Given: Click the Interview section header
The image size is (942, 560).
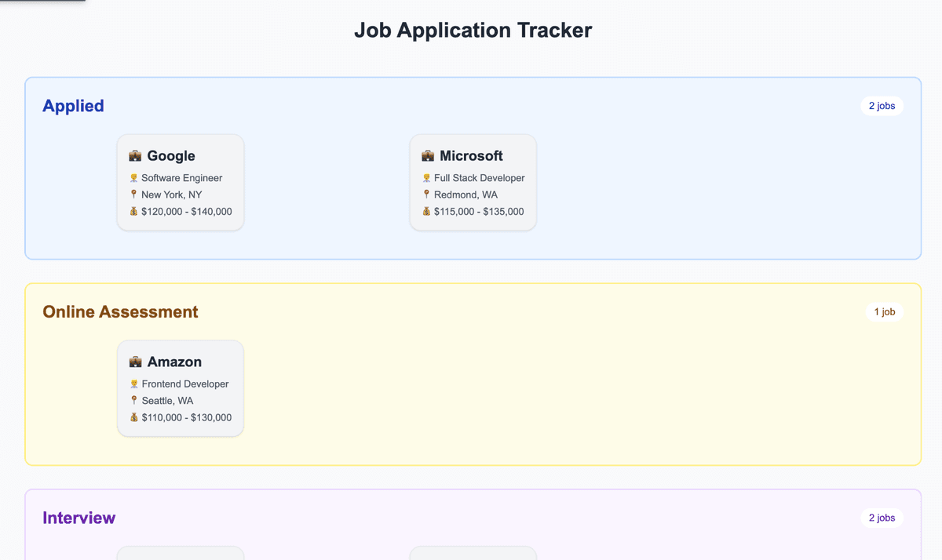Looking at the screenshot, I should pos(78,518).
